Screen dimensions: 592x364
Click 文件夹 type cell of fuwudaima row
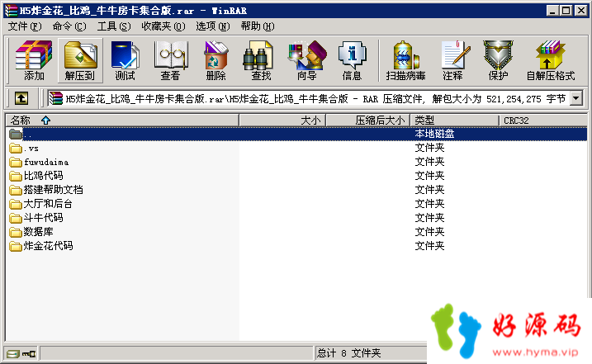(x=429, y=162)
